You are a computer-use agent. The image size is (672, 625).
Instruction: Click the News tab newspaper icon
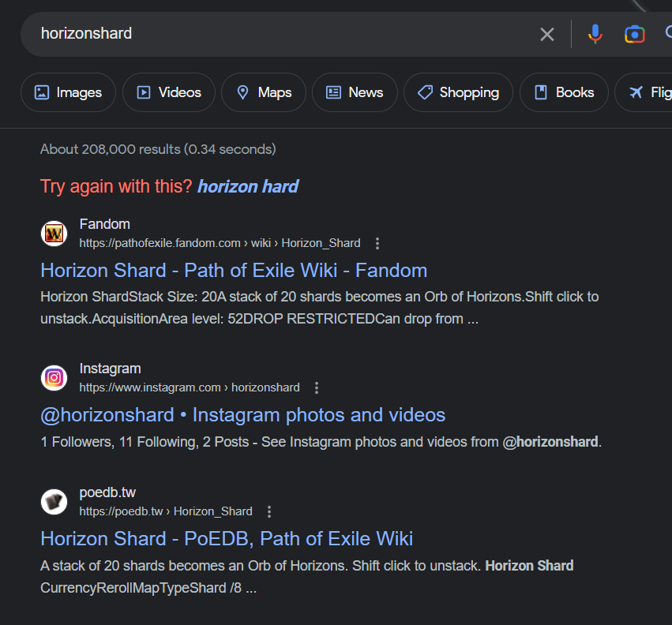(333, 92)
